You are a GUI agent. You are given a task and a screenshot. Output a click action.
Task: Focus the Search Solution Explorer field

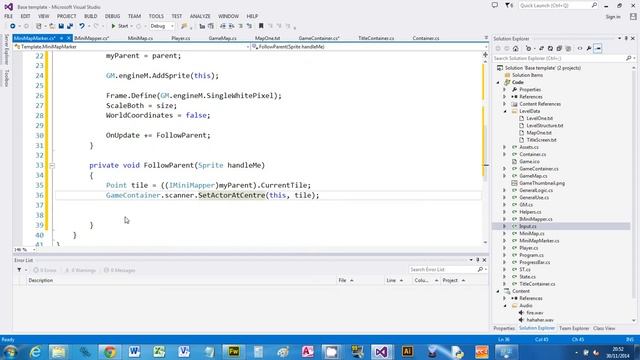tap(559, 58)
